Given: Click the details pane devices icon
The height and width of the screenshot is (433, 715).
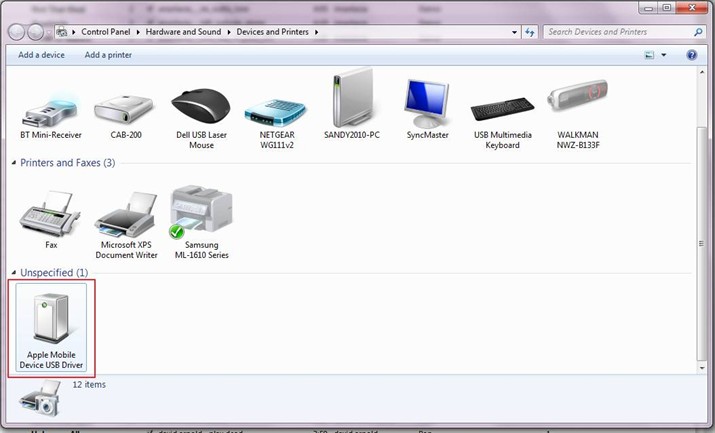Looking at the screenshot, I should pos(40,399).
